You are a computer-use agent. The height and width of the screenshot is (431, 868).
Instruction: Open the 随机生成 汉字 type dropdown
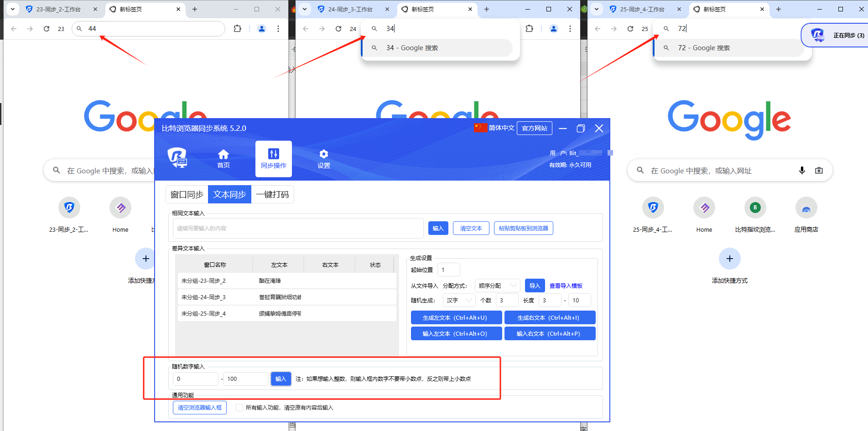tap(459, 301)
